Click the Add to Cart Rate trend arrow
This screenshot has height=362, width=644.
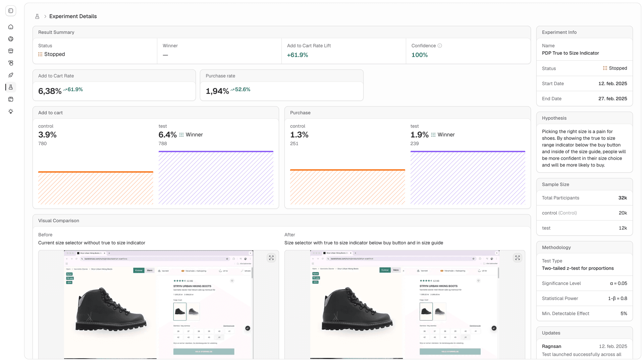65,90
